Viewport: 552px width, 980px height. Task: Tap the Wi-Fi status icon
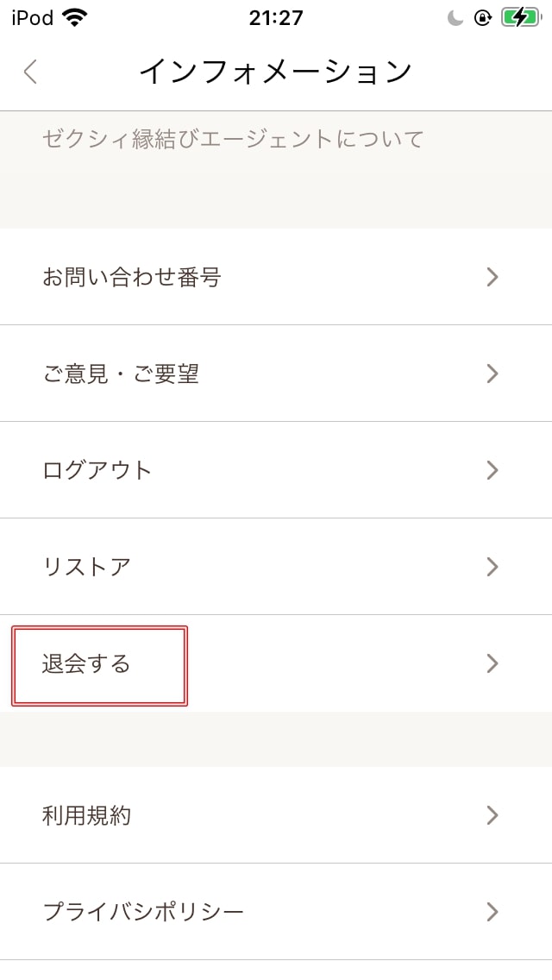75,17
